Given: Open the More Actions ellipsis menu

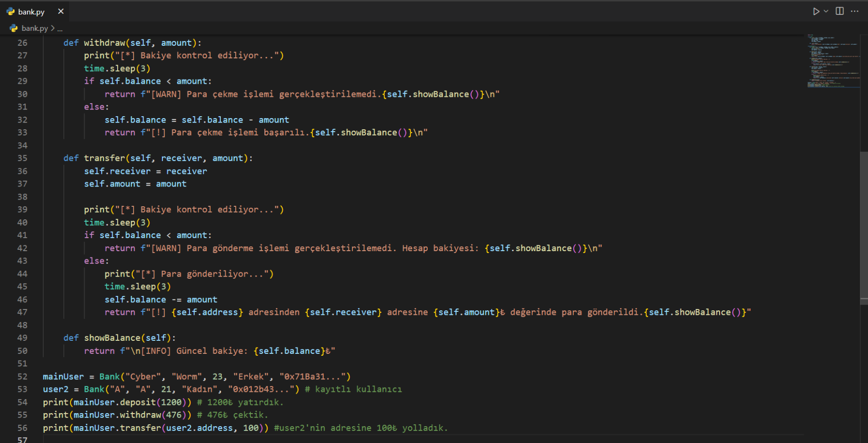Looking at the screenshot, I should click(854, 11).
